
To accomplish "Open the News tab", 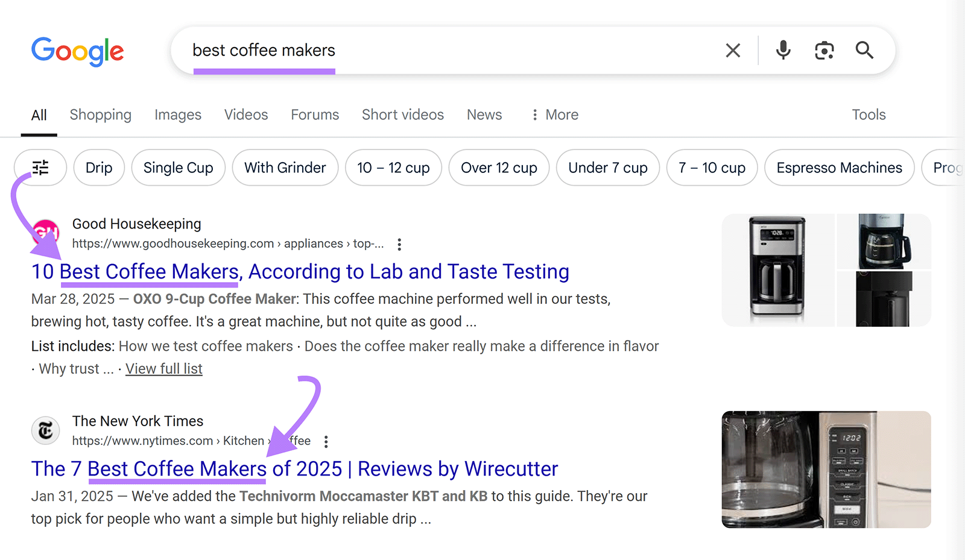I will 484,115.
